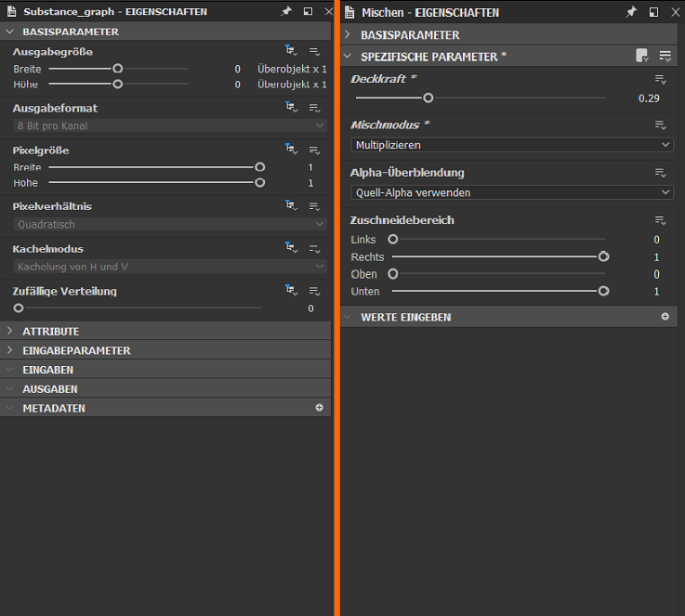The height and width of the screenshot is (616, 685).
Task: Click the Zuschneidebereich Rechts slider handle
Action: click(x=604, y=256)
